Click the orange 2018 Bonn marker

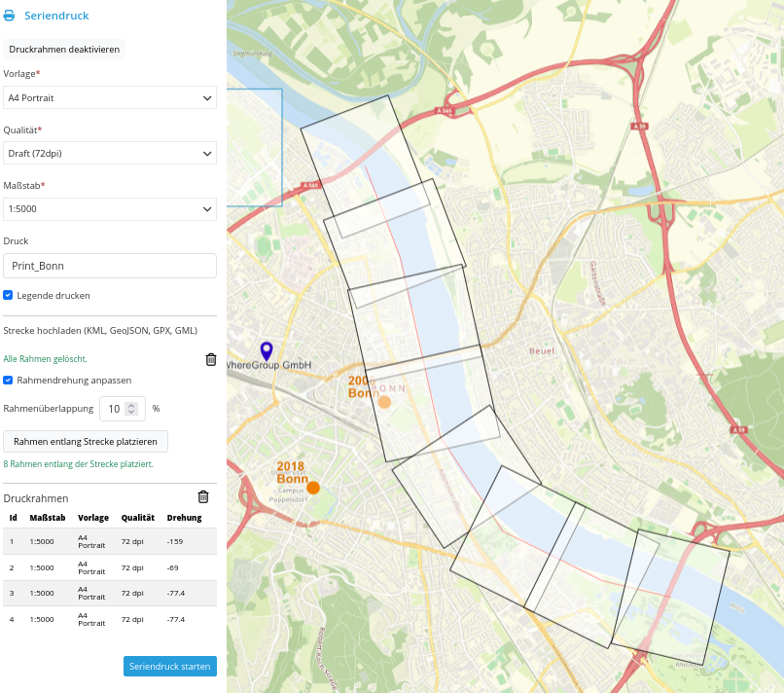click(313, 487)
